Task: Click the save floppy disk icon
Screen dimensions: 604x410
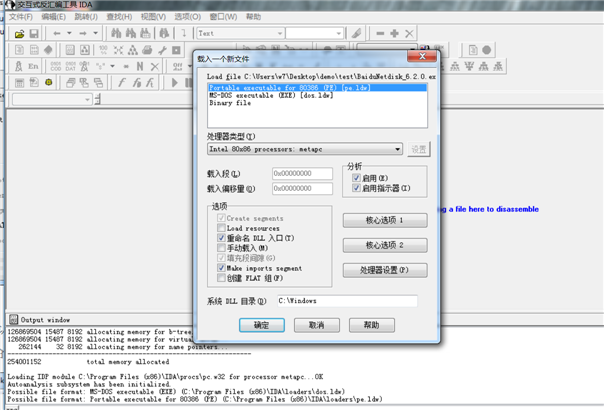Action: (x=34, y=34)
